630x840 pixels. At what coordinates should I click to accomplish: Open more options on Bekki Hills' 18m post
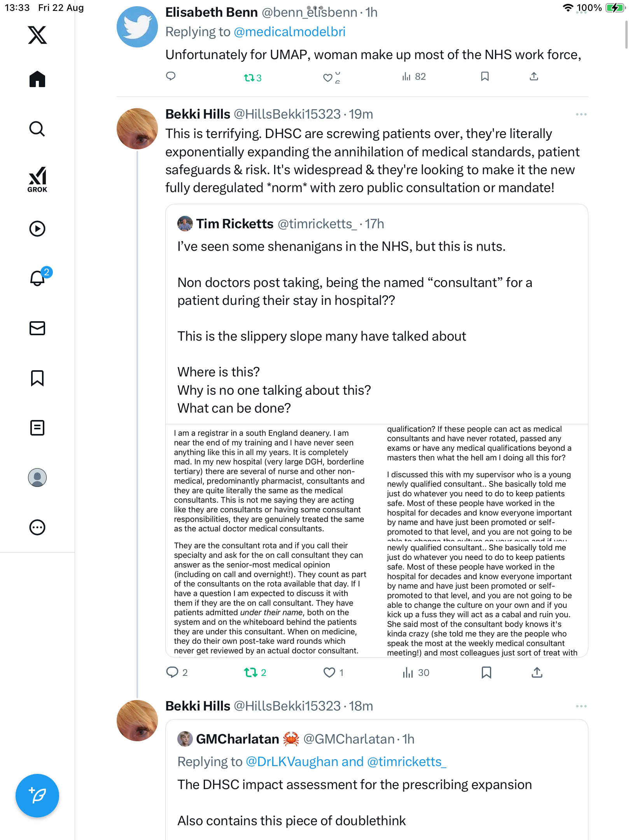pyautogui.click(x=581, y=706)
